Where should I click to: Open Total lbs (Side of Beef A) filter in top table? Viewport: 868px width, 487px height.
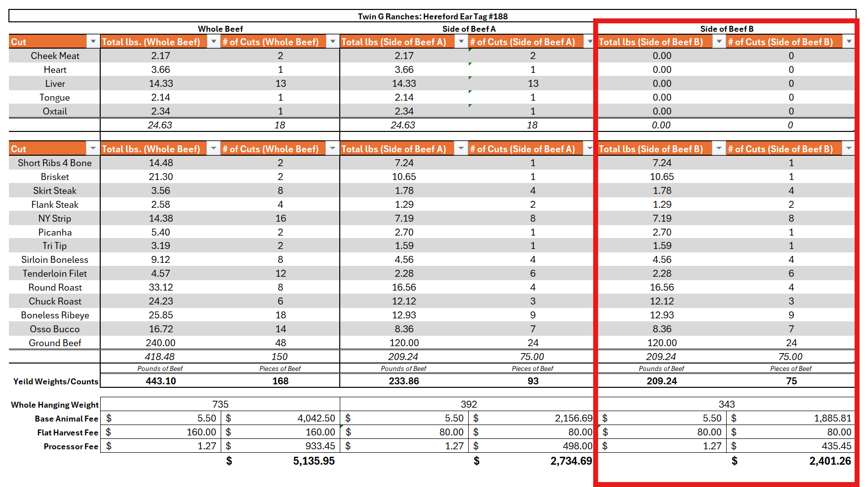461,42
